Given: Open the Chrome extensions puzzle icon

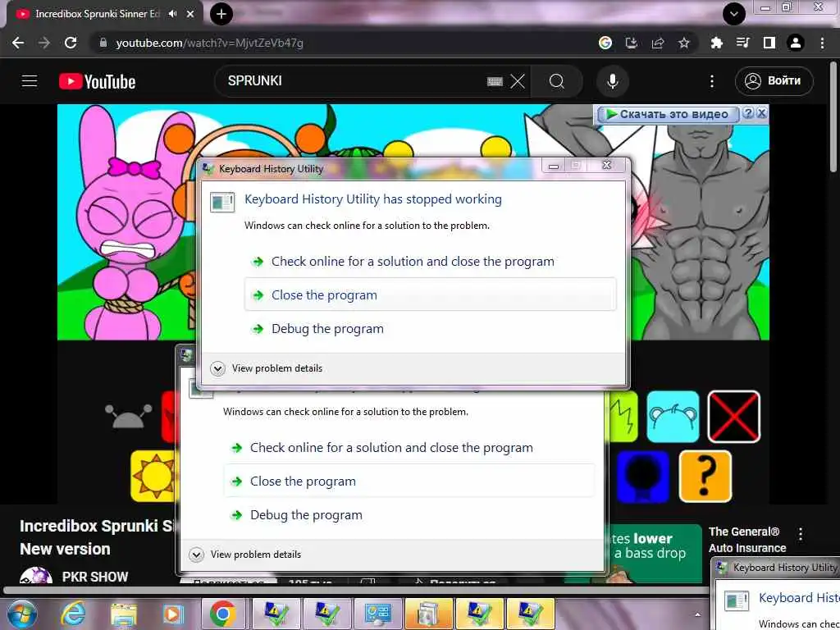Looking at the screenshot, I should point(716,43).
